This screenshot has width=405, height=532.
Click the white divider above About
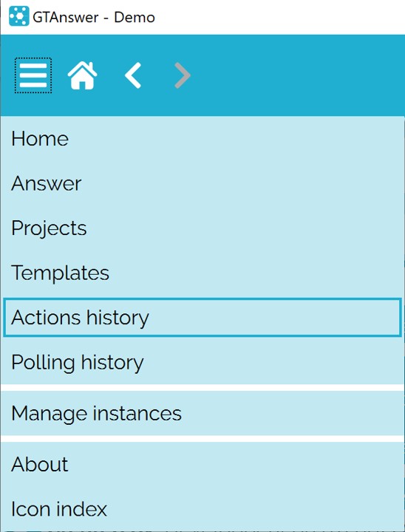tap(202, 439)
